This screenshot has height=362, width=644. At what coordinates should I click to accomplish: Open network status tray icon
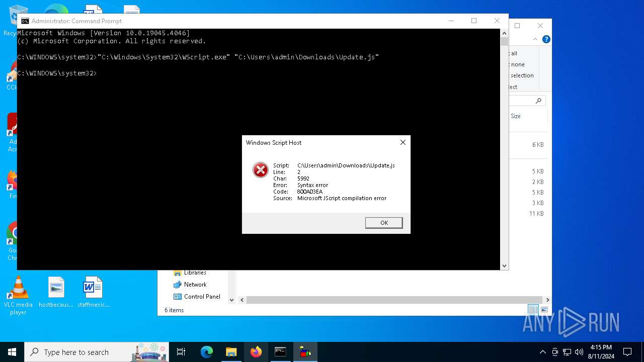click(567, 352)
